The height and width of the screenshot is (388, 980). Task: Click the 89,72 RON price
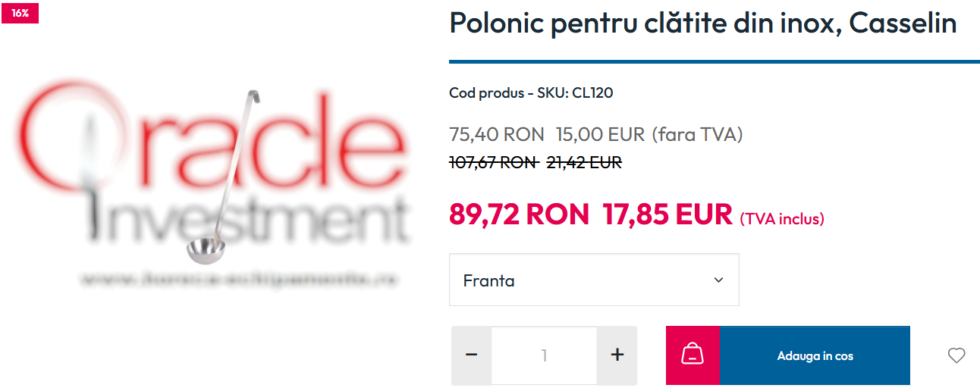[x=519, y=214]
